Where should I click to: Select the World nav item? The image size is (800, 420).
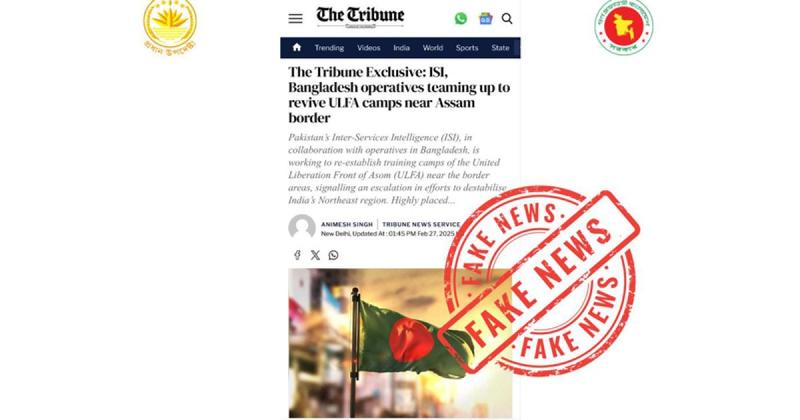click(433, 47)
